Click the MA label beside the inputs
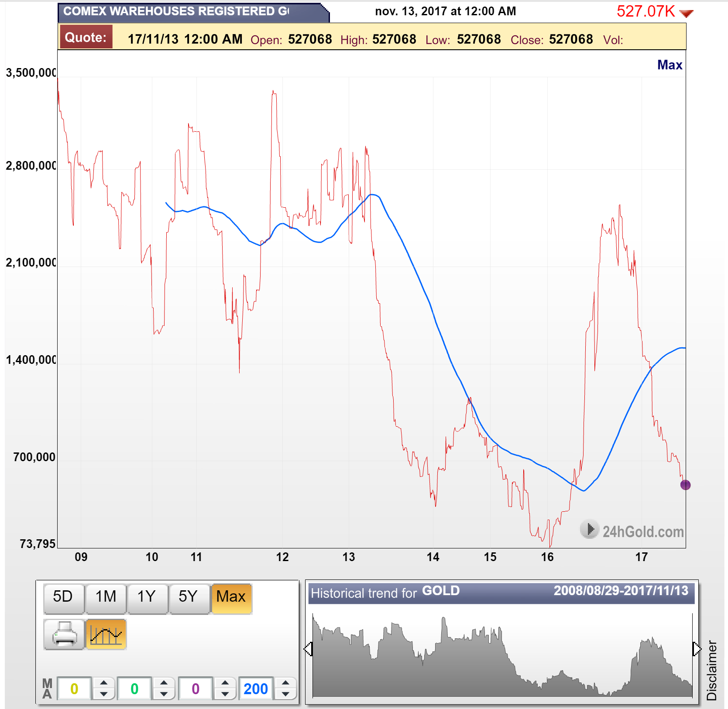728x709 pixels. click(x=47, y=688)
